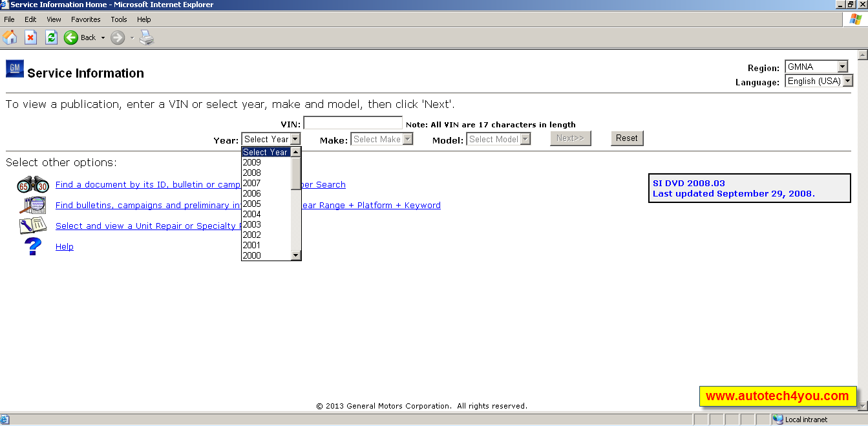
Task: Click the Next>> button
Action: coord(571,138)
